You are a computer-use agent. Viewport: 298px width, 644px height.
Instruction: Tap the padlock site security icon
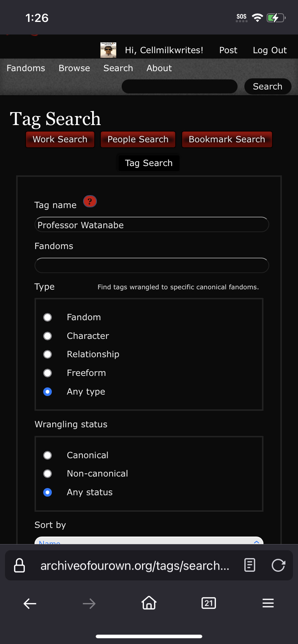19,565
